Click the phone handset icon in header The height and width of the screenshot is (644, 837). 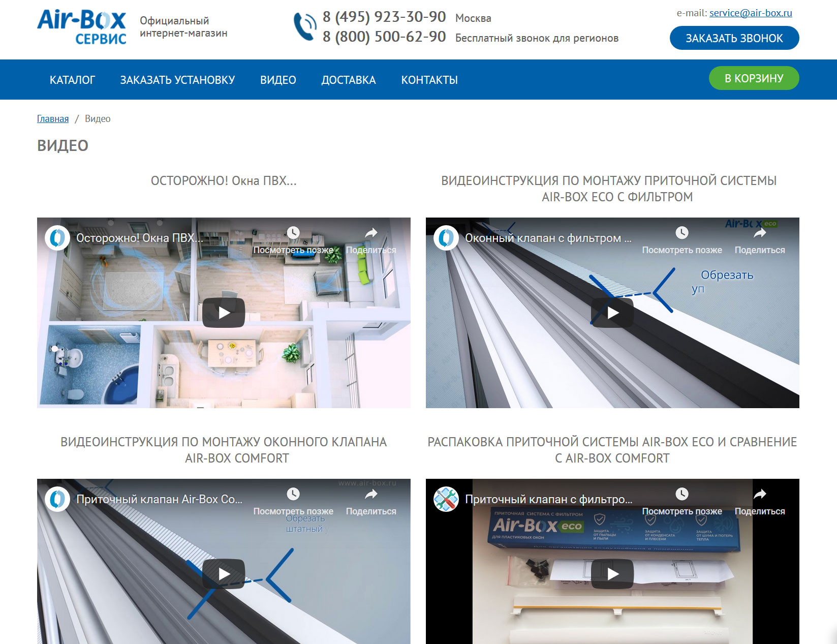(x=304, y=26)
